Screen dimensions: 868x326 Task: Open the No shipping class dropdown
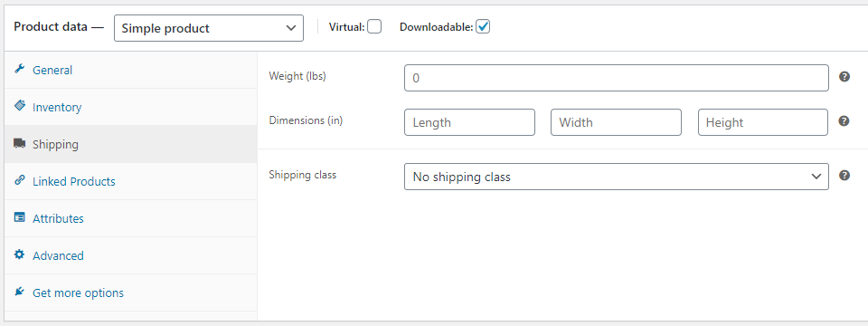click(x=616, y=177)
